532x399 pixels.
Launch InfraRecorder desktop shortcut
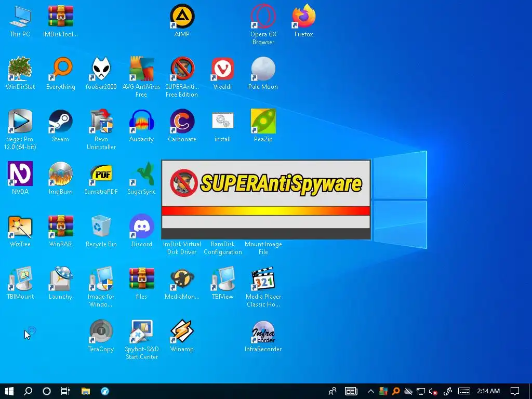(263, 336)
